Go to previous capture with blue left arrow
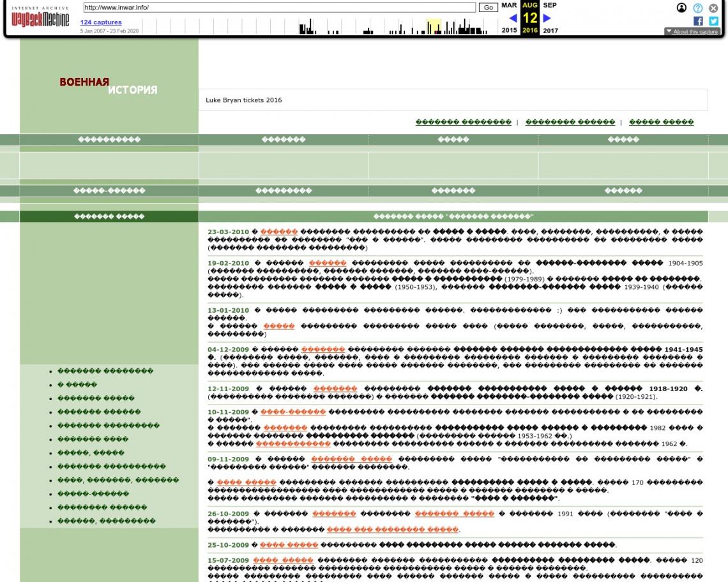The height and width of the screenshot is (582, 728). 513,18
